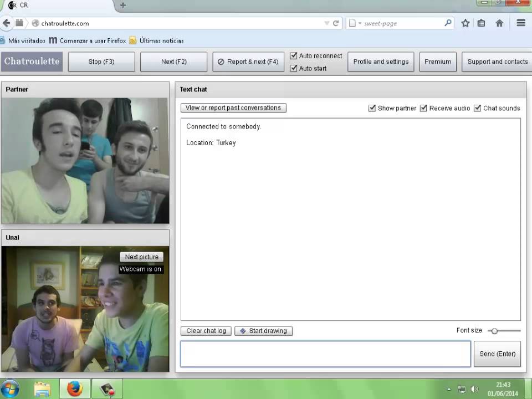The height and width of the screenshot is (399, 532).
Task: Open a new tab with the plus button
Action: click(x=123, y=5)
